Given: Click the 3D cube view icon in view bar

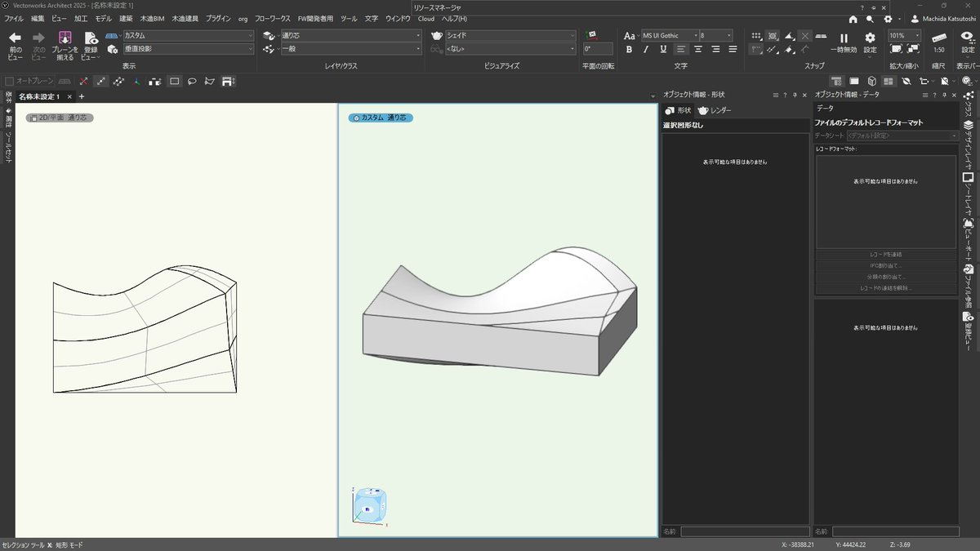Looking at the screenshot, I should click(x=871, y=81).
